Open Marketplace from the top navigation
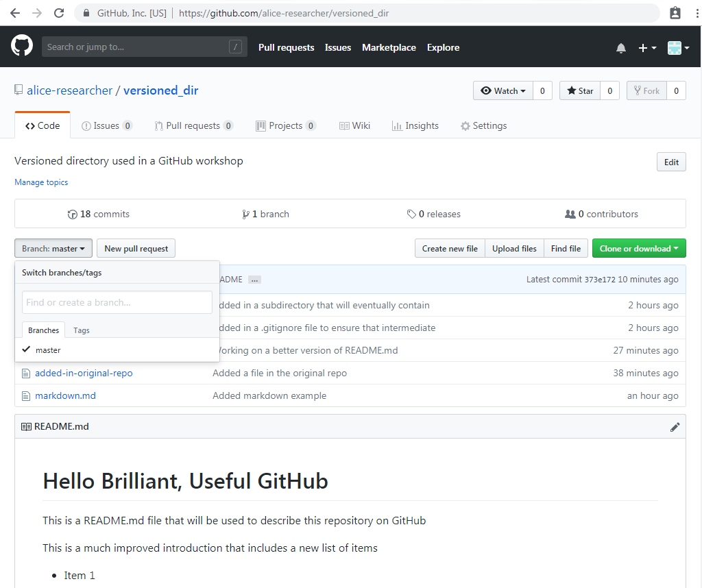Screen dimensions: 702x588 pyautogui.click(x=389, y=47)
